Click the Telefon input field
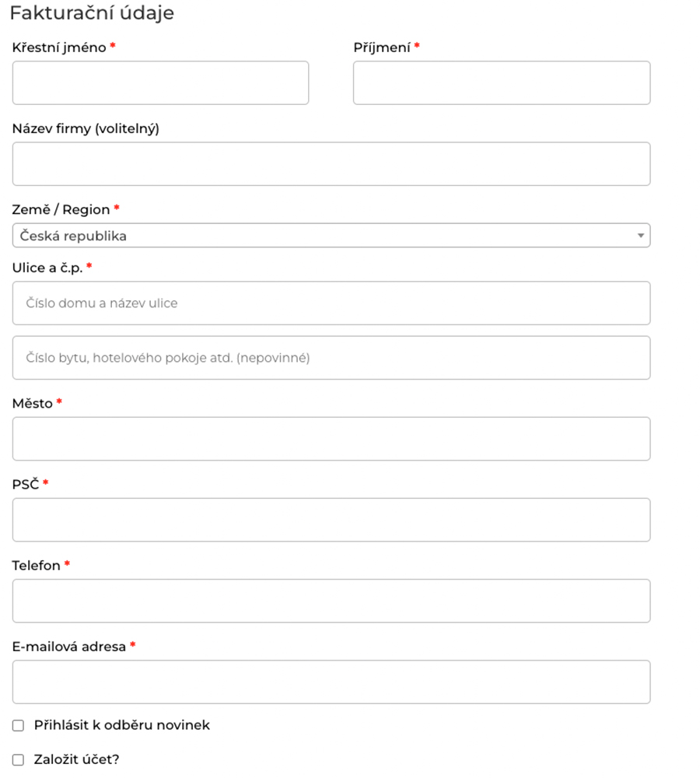This screenshot has width=700, height=778. (331, 601)
